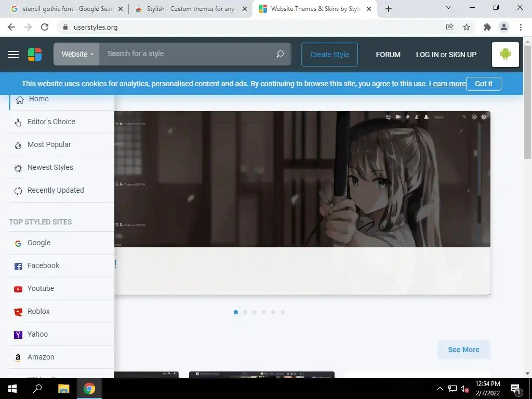Open Windows taskbar search
The image size is (532, 399).
(x=37, y=389)
